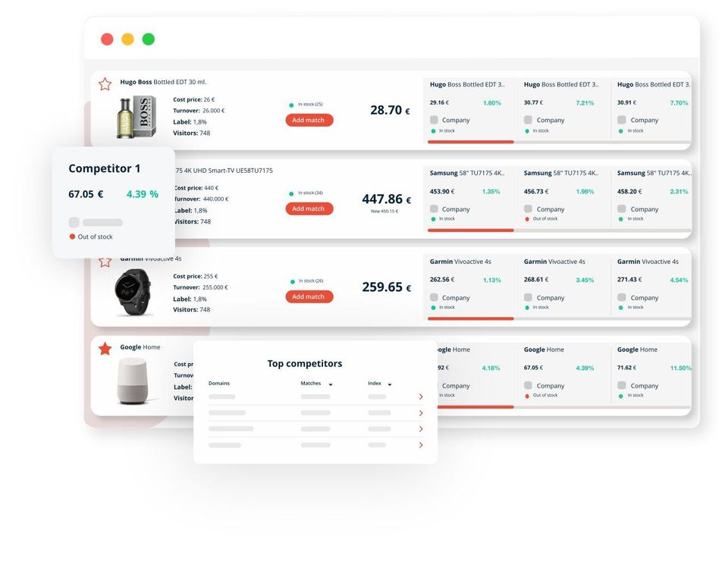728x561 pixels.
Task: Check Company box for Google Home 67.05 € competitor
Action: pos(528,385)
